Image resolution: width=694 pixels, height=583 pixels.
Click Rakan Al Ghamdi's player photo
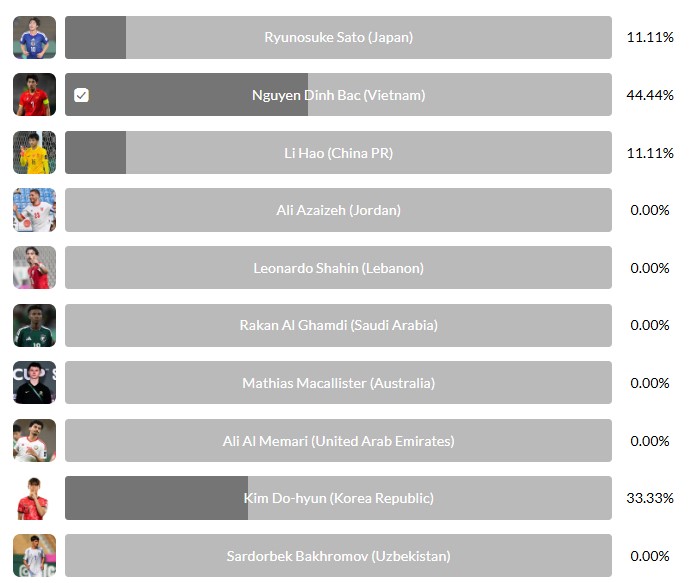pyautogui.click(x=34, y=325)
